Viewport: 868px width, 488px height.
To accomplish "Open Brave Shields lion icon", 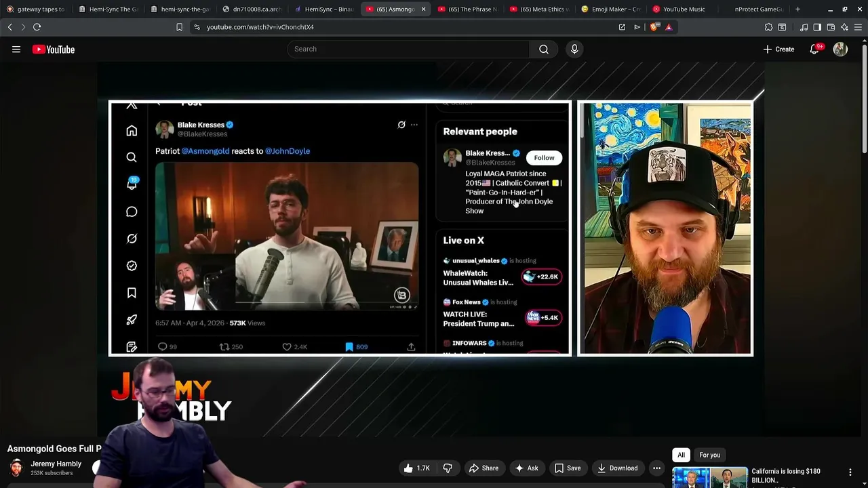I will point(654,27).
